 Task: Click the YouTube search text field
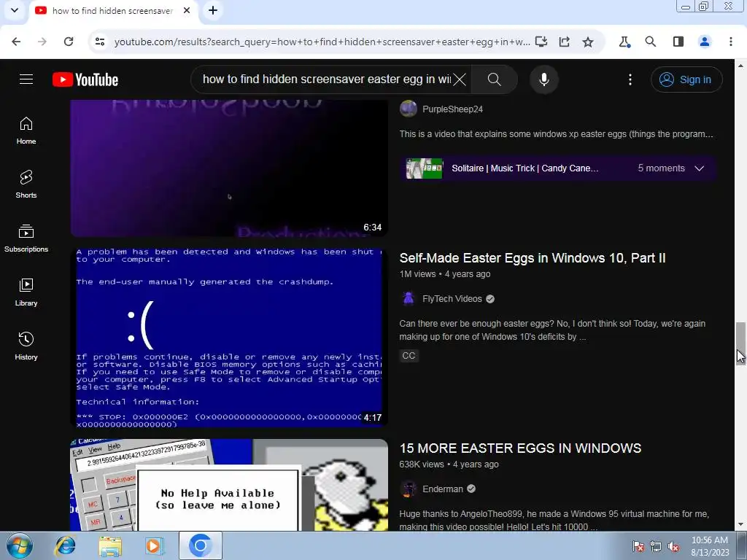pyautogui.click(x=327, y=79)
